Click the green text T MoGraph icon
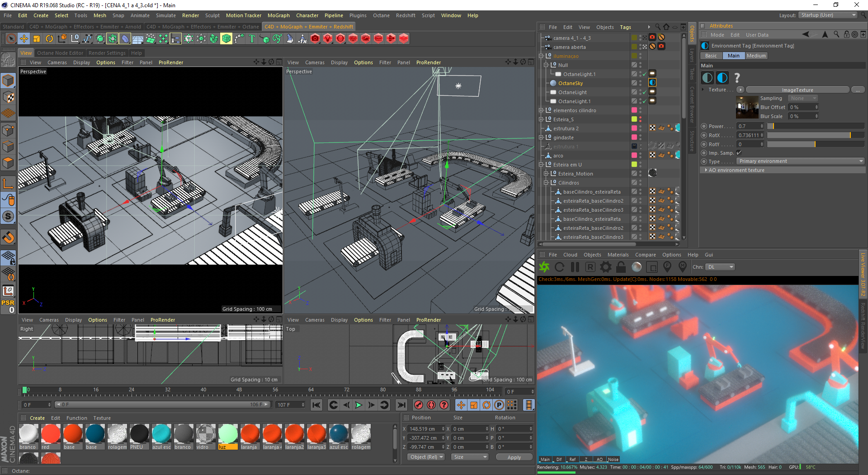The image size is (868, 475). click(x=252, y=39)
